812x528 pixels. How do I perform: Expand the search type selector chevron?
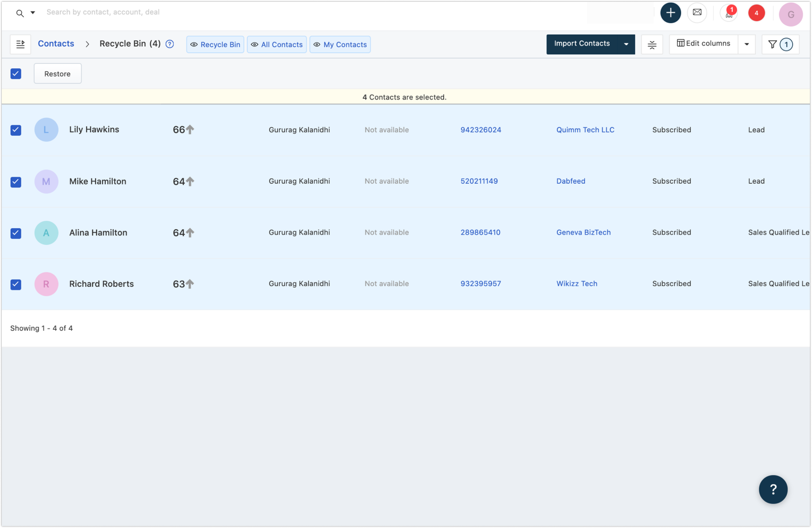click(33, 12)
